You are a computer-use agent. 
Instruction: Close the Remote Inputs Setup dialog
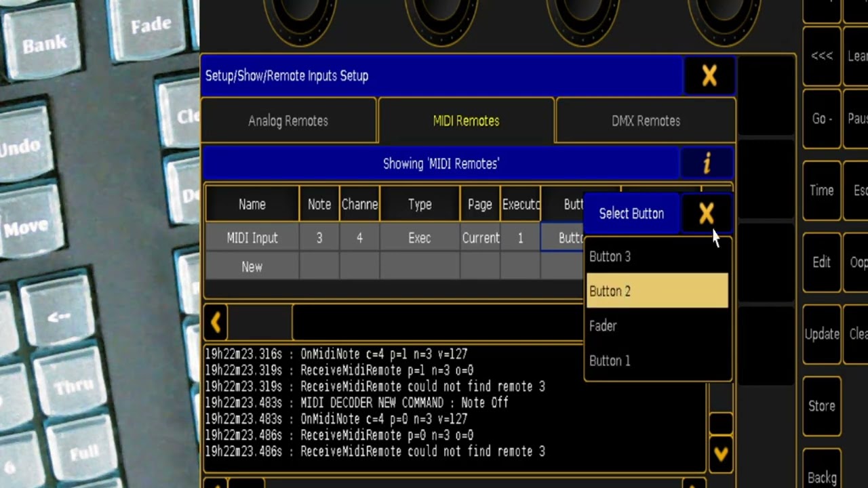point(709,75)
